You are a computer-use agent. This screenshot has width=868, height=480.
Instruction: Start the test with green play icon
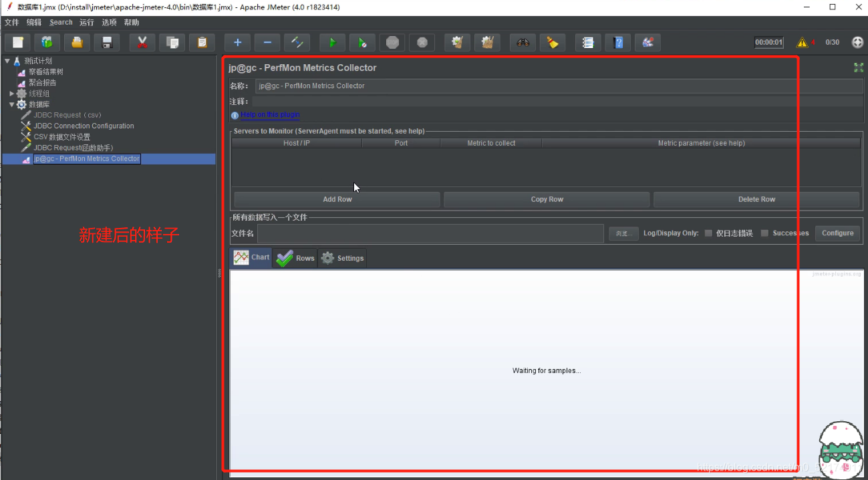click(x=332, y=42)
